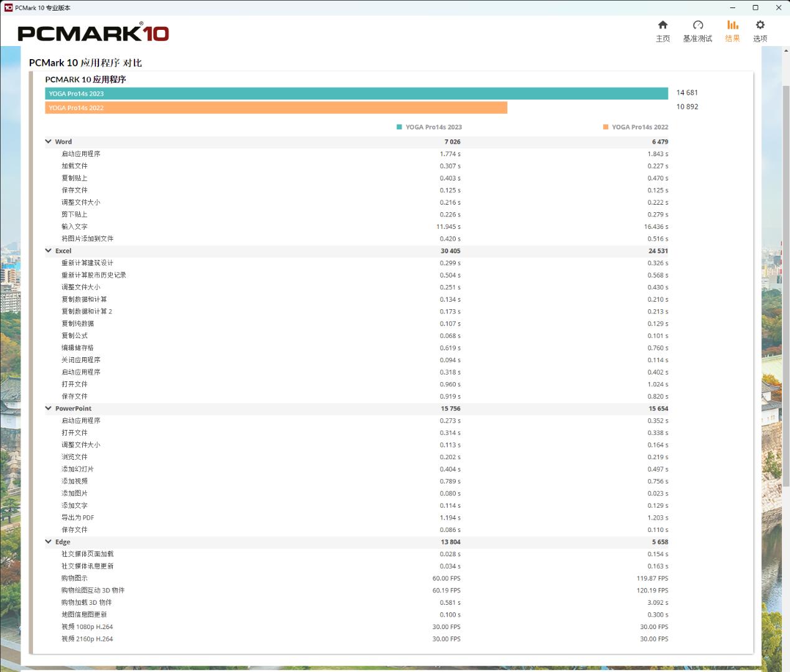Click the Word score 7 026

pyautogui.click(x=453, y=142)
